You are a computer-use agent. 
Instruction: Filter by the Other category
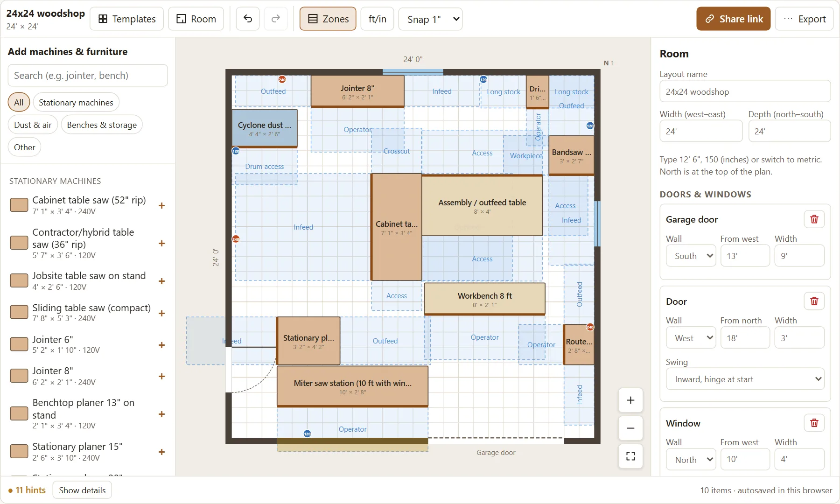click(25, 147)
